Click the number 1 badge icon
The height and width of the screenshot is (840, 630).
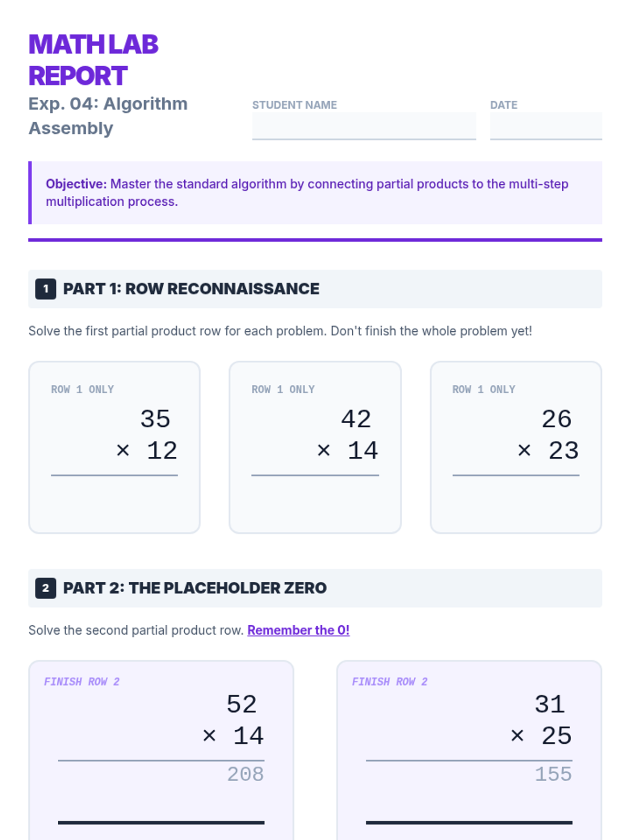(x=46, y=289)
